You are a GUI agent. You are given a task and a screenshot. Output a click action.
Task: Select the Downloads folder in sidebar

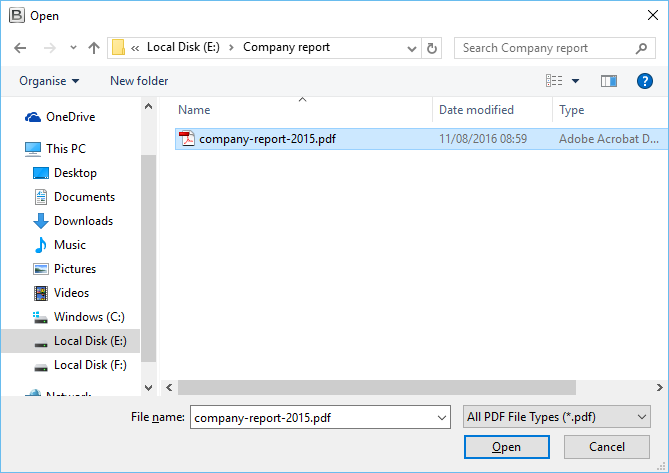(83, 221)
